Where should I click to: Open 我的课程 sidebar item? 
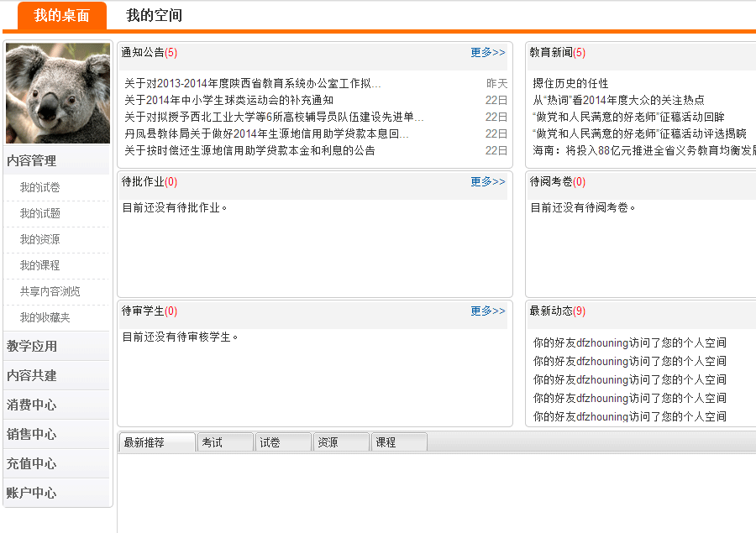pyautogui.click(x=40, y=265)
